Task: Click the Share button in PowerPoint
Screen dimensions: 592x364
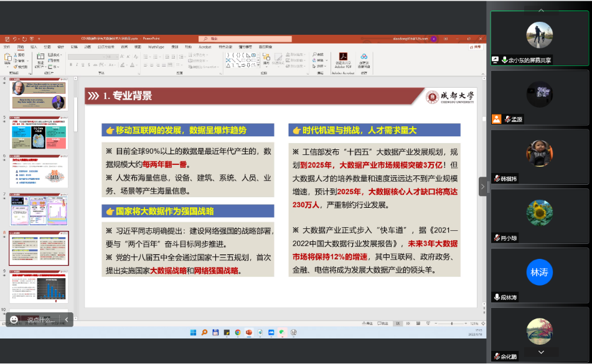Action: pos(476,47)
